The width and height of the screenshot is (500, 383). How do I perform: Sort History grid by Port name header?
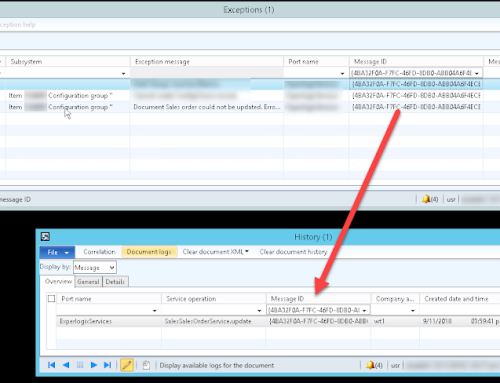(109, 299)
